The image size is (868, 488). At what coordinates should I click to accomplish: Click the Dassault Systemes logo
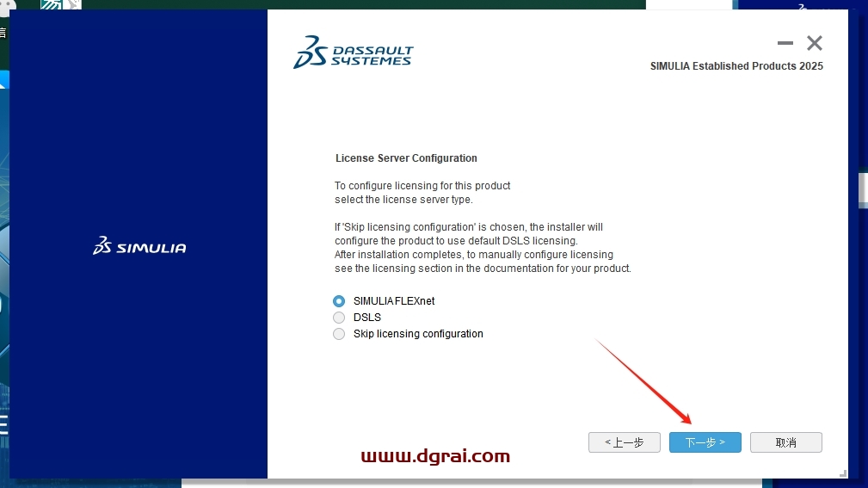coord(354,53)
